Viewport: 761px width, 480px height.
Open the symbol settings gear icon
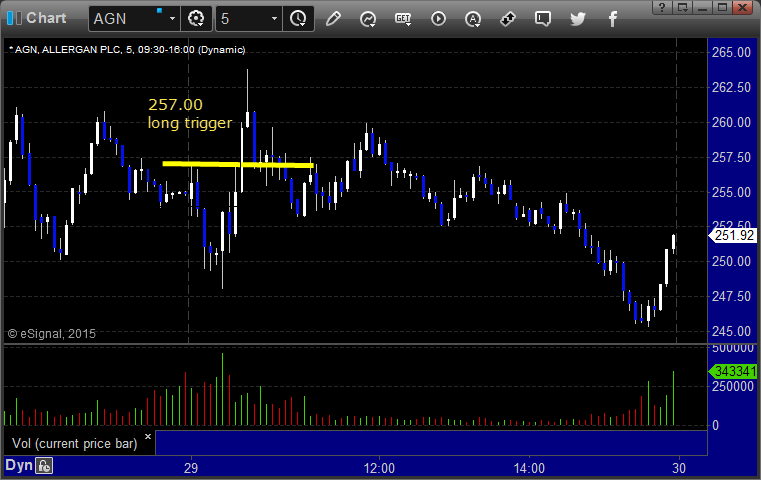click(196, 18)
